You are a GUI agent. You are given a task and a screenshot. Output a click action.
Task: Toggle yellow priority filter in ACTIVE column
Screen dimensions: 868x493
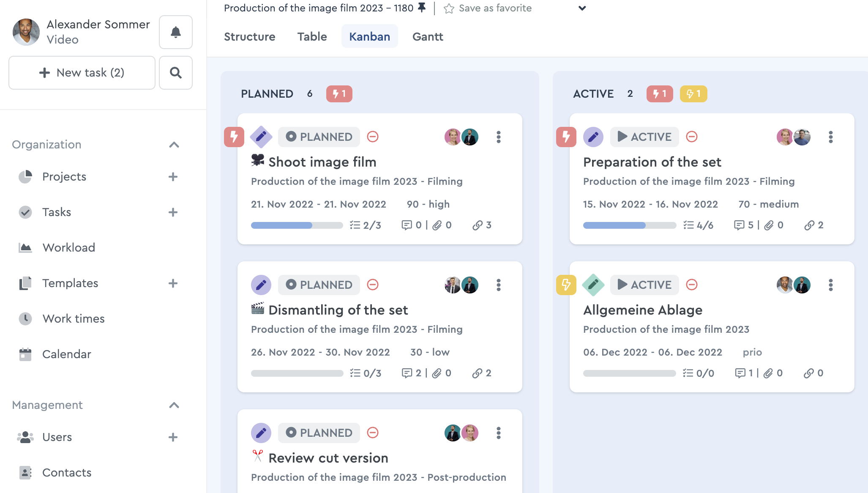693,94
